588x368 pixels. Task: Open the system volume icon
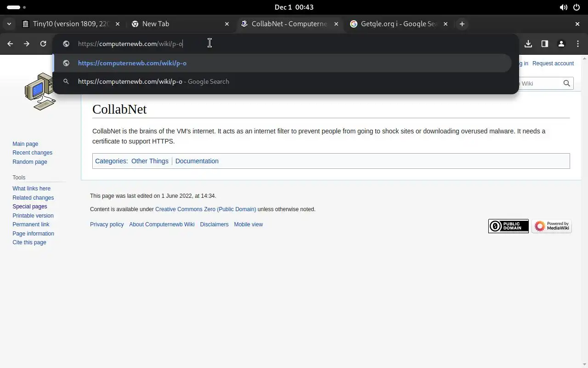(563, 7)
